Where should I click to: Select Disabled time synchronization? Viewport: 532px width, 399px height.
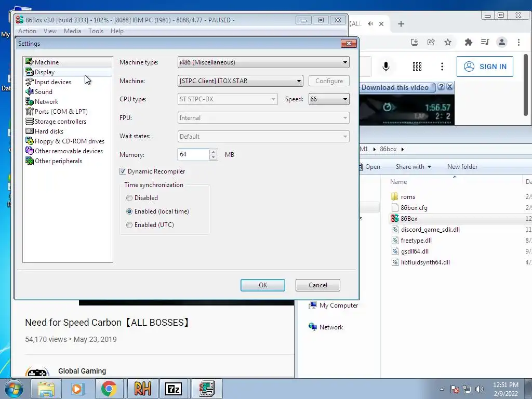pos(129,198)
